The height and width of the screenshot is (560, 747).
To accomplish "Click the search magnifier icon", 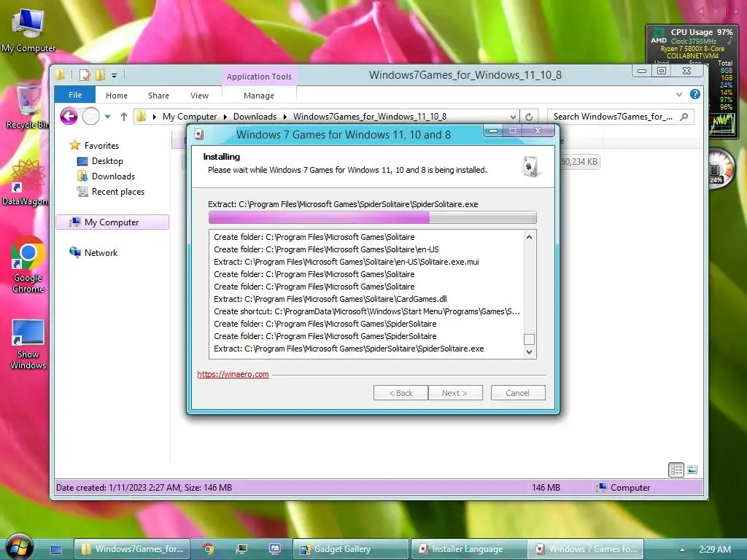I will [x=684, y=117].
